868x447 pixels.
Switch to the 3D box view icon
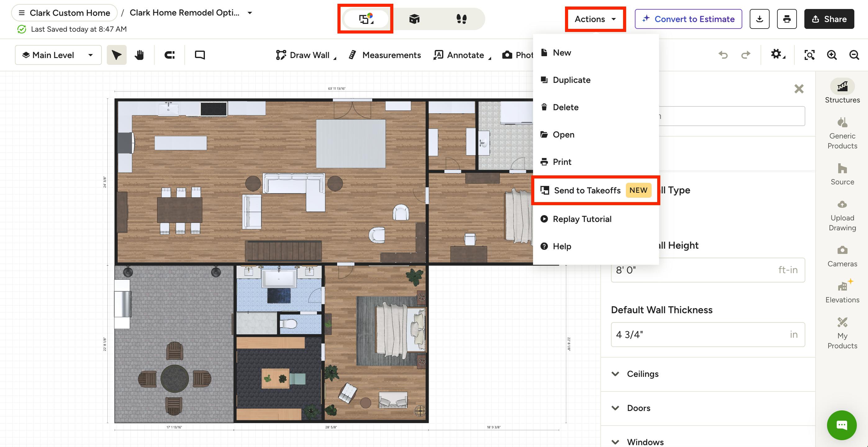(x=414, y=19)
